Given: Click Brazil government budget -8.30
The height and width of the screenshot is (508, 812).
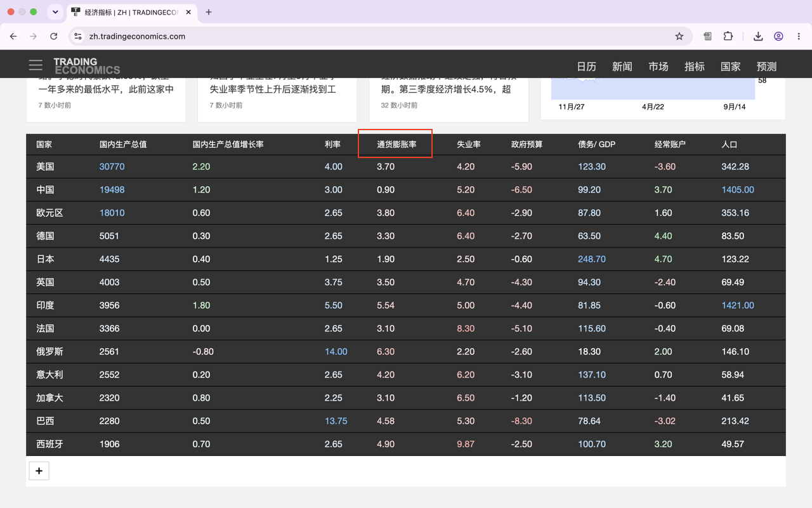Looking at the screenshot, I should click(521, 421).
